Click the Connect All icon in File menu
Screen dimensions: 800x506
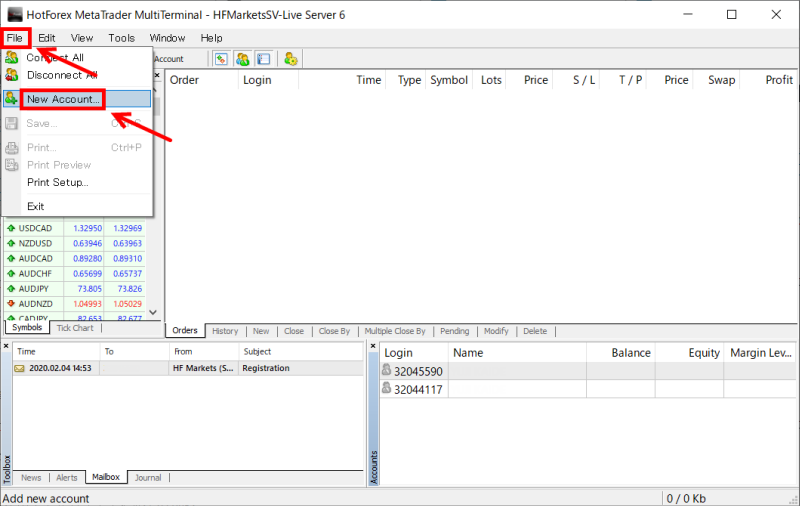(12, 58)
